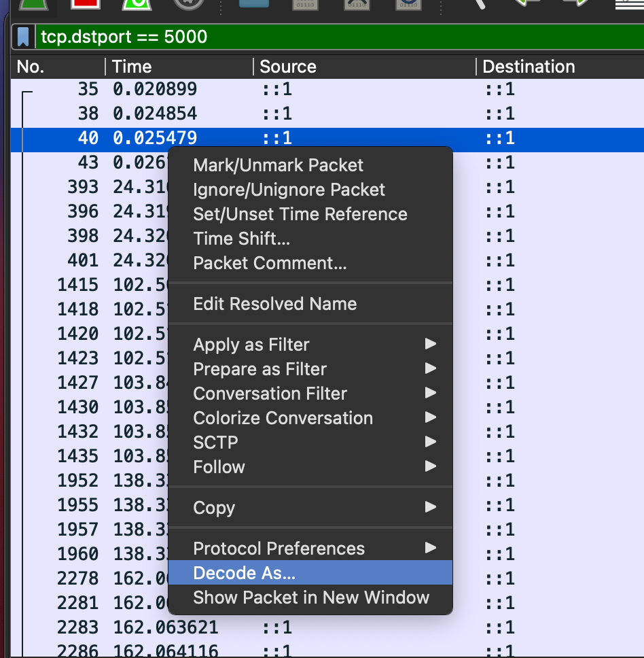The image size is (644, 658).
Task: Restart capture with the green fin icon
Action: 137,5
